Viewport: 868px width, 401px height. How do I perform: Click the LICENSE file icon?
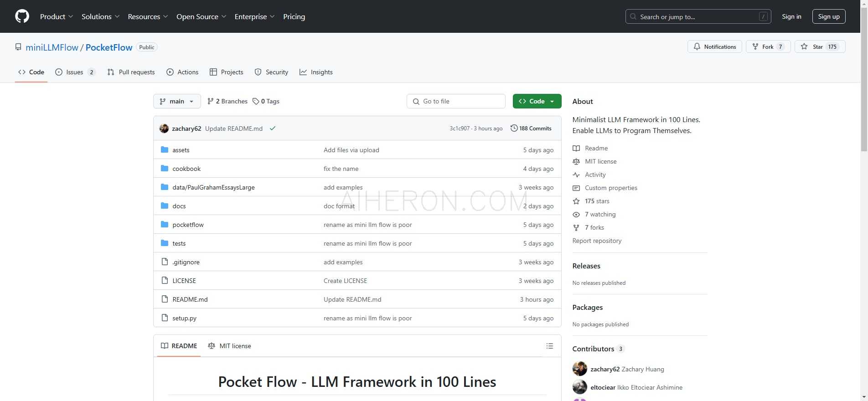pyautogui.click(x=165, y=281)
